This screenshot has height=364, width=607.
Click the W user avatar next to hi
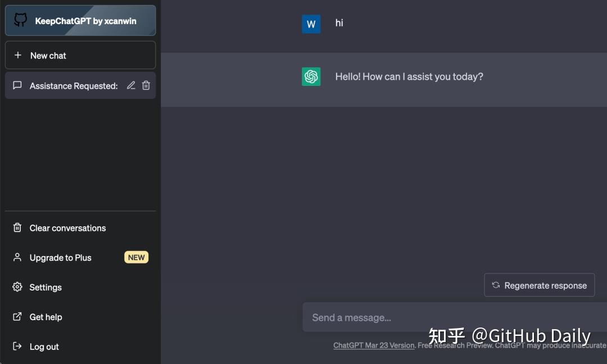pyautogui.click(x=311, y=24)
